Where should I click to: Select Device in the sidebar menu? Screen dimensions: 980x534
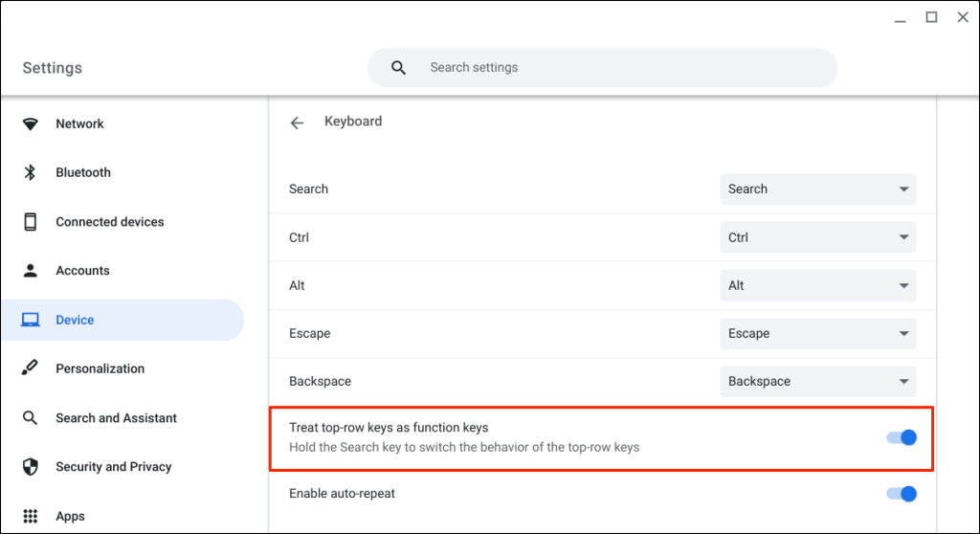pos(75,320)
